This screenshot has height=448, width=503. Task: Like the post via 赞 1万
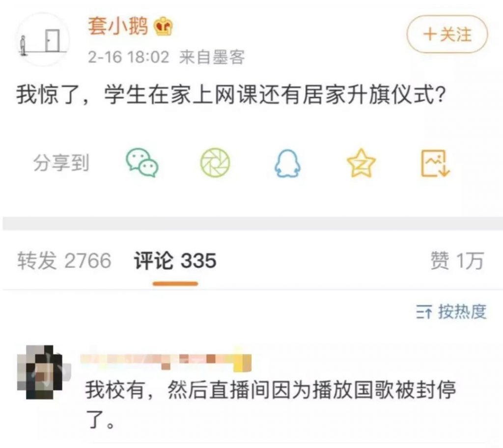[x=457, y=260]
